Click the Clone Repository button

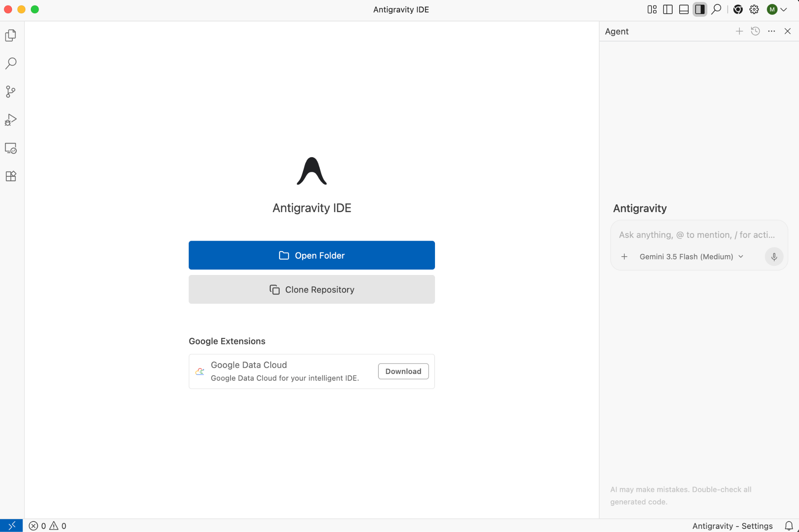312,289
